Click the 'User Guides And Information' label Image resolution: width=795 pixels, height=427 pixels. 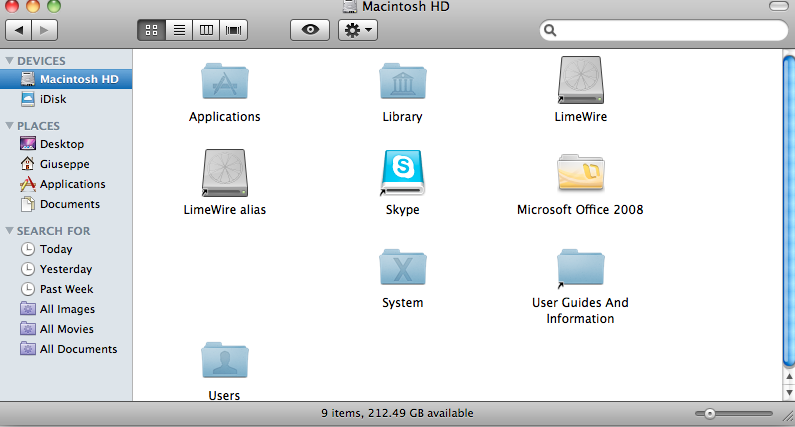tap(580, 310)
